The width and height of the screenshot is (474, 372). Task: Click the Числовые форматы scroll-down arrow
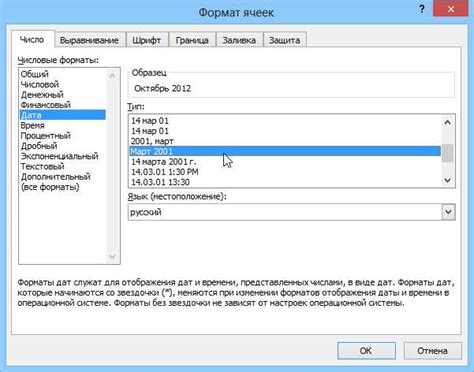click(x=112, y=256)
